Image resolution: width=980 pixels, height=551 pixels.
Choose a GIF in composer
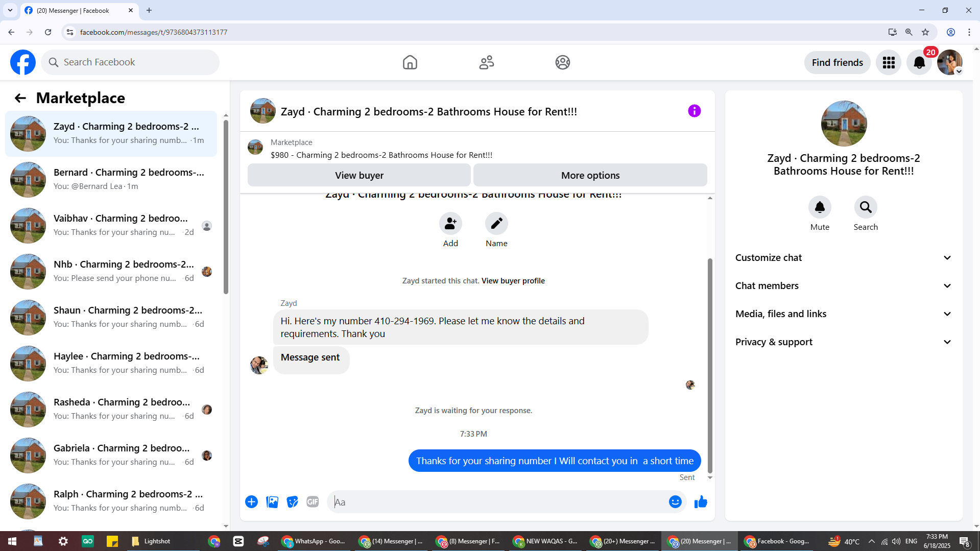pos(313,502)
